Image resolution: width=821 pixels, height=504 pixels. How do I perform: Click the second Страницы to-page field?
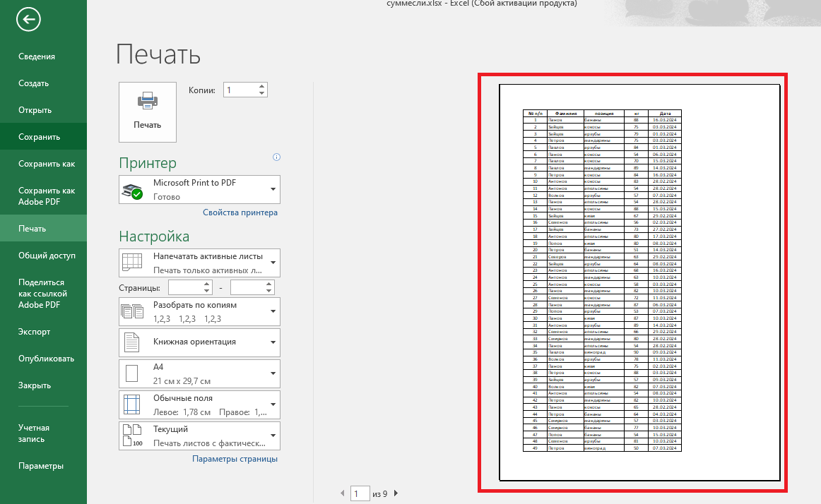coord(247,287)
